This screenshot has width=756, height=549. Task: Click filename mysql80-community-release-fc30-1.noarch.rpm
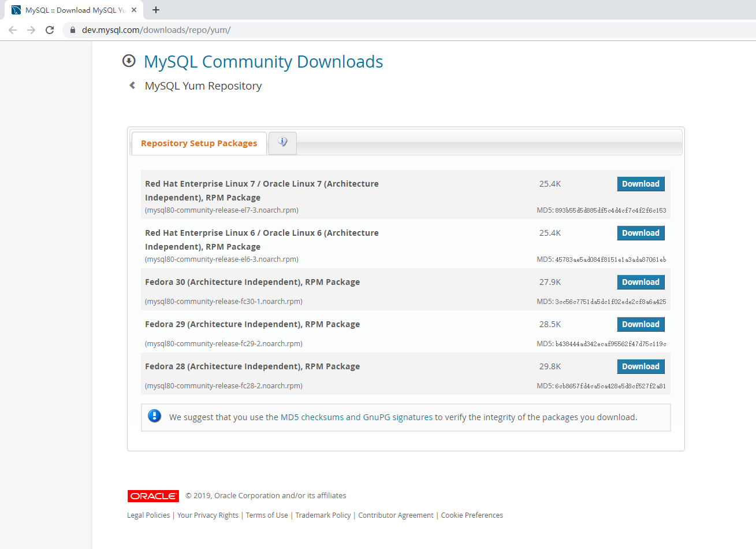[224, 302]
